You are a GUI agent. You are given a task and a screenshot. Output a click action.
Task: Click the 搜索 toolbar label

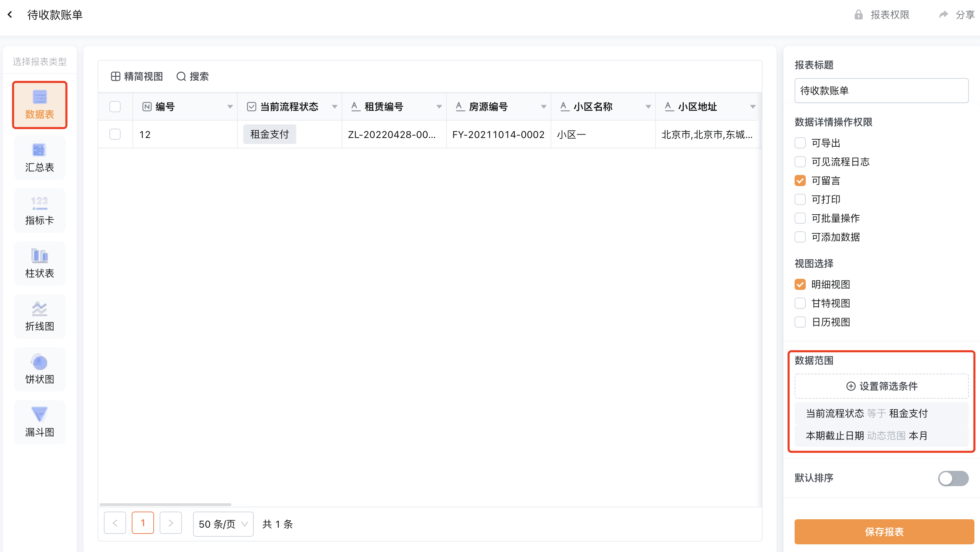pos(199,76)
